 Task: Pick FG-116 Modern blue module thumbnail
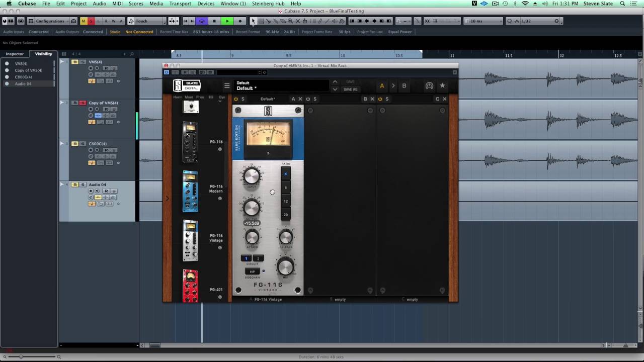tap(190, 191)
